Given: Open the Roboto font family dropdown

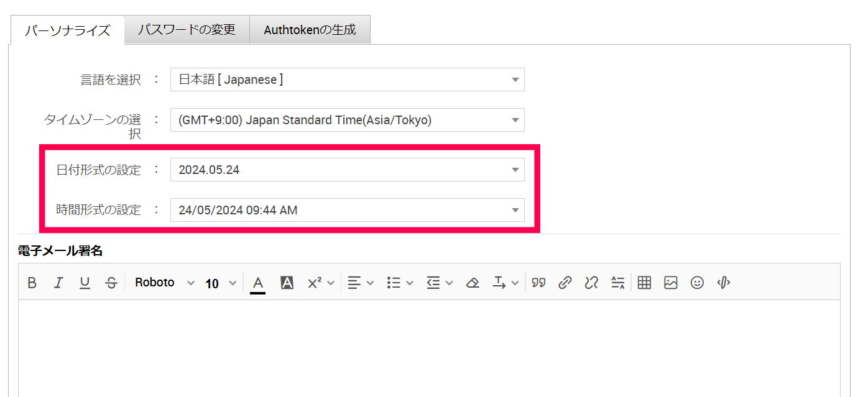Looking at the screenshot, I should pos(165,283).
